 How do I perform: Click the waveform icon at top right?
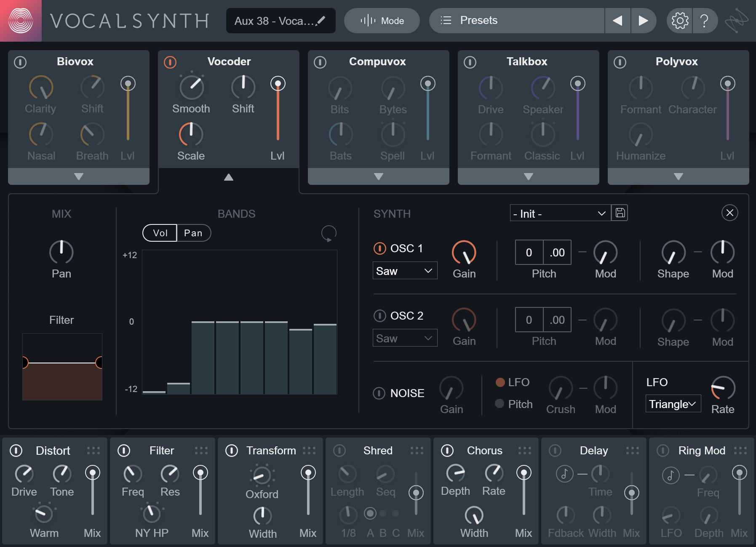737,21
